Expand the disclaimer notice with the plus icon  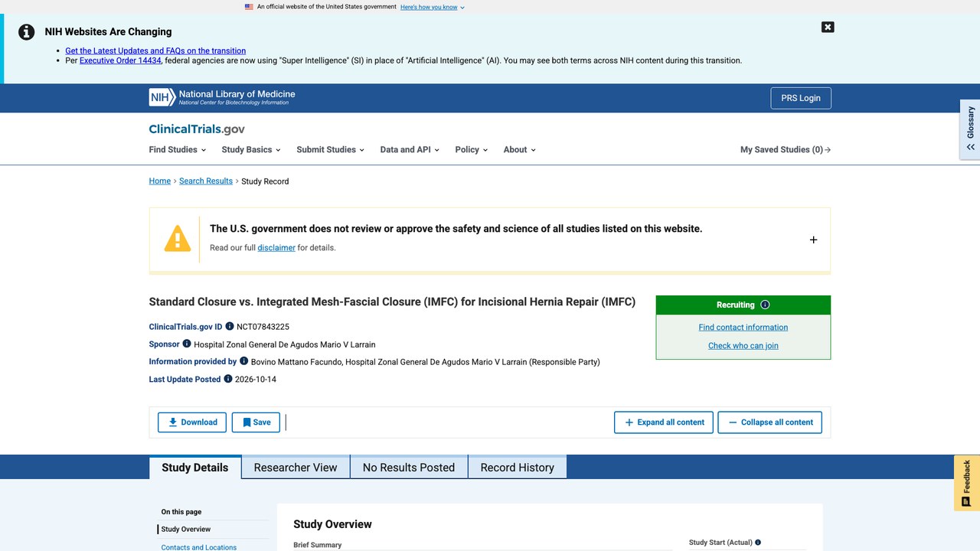coord(813,240)
